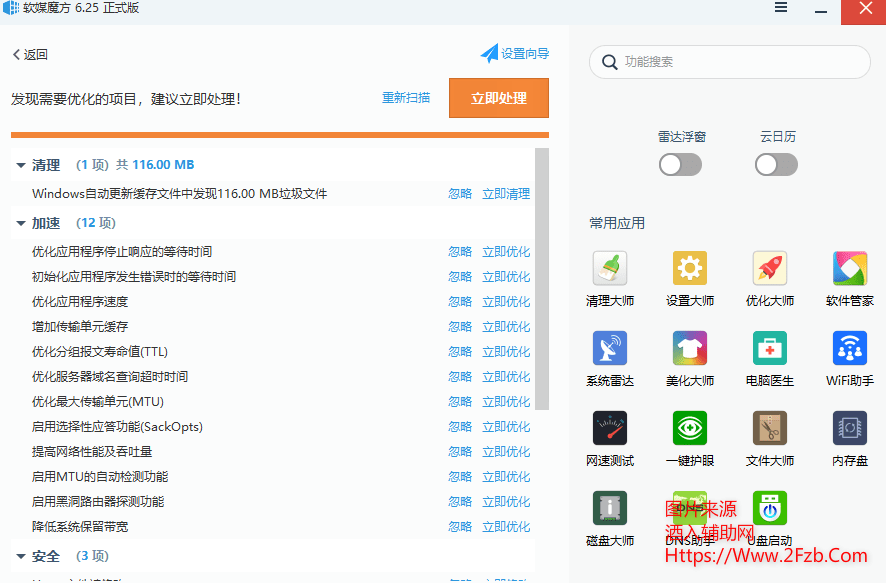The width and height of the screenshot is (886, 583).
Task: Open 软件管家 software manager
Action: tap(850, 269)
